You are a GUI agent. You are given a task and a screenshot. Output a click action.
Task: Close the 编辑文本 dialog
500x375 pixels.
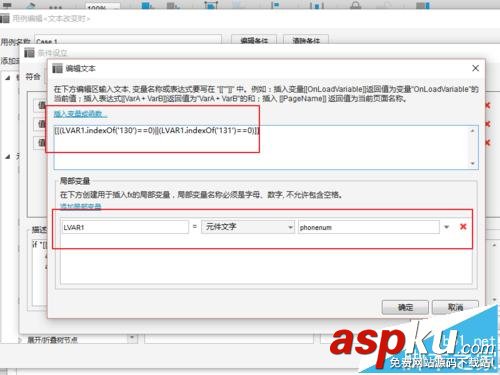(475, 68)
